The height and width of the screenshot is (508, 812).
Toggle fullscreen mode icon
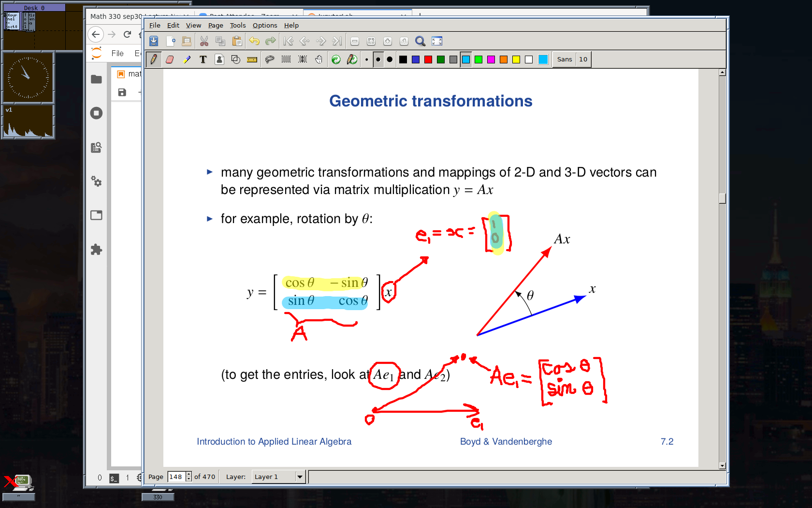(x=437, y=41)
